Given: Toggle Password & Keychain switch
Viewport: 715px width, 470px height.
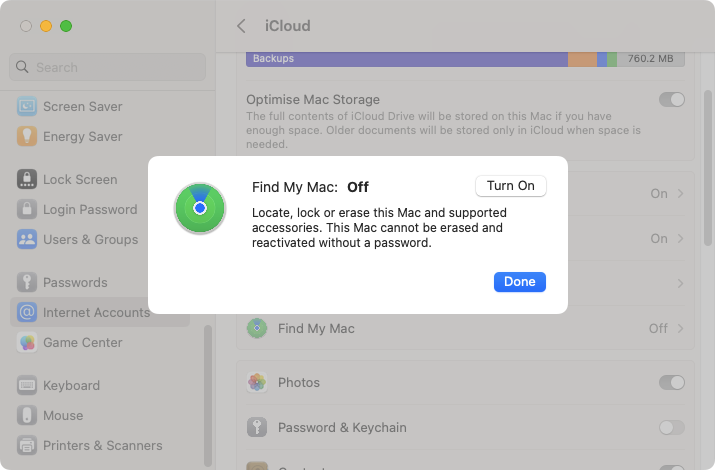Looking at the screenshot, I should pyautogui.click(x=672, y=427).
